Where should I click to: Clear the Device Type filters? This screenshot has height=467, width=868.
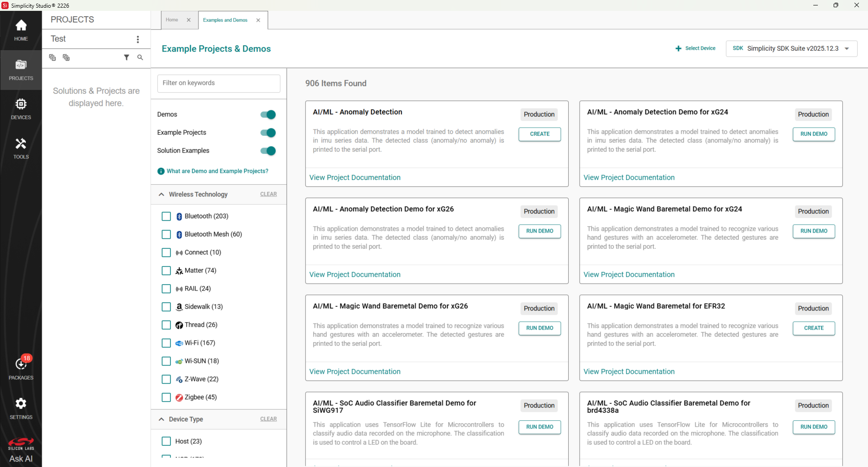269,419
